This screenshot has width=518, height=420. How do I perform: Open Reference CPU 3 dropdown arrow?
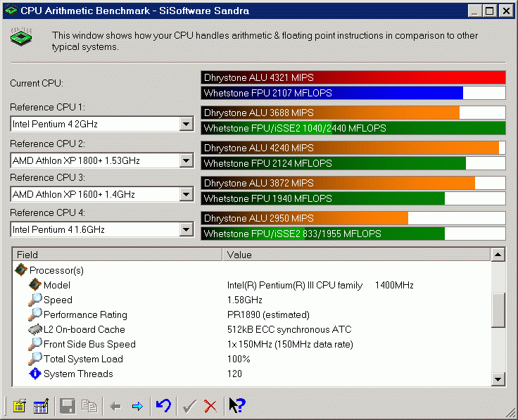(x=187, y=194)
